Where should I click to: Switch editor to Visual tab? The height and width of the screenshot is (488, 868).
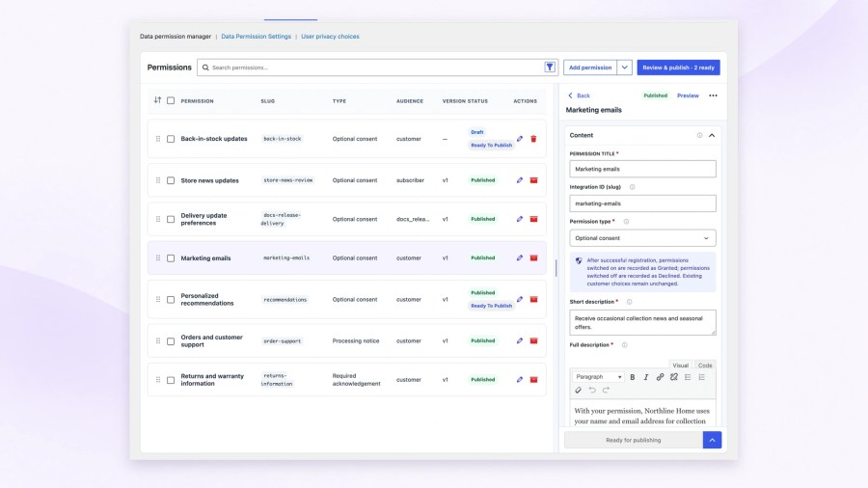(x=680, y=366)
